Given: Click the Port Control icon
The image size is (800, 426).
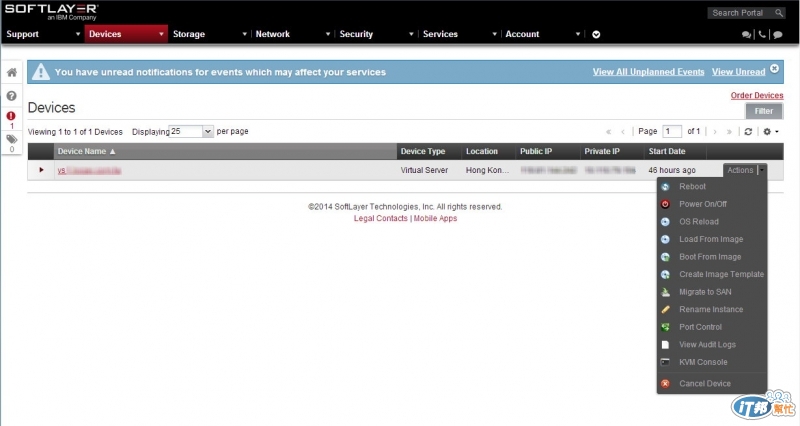Looking at the screenshot, I should pyautogui.click(x=665, y=327).
